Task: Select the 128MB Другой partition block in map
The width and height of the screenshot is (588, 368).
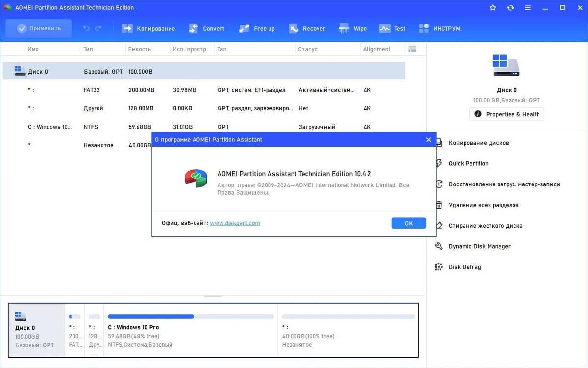Action: point(94,330)
